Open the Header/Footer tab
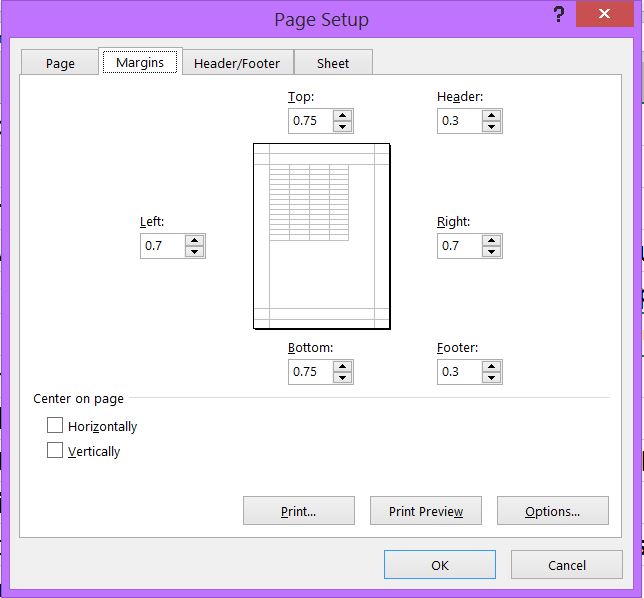The height and width of the screenshot is (598, 644). coord(237,63)
